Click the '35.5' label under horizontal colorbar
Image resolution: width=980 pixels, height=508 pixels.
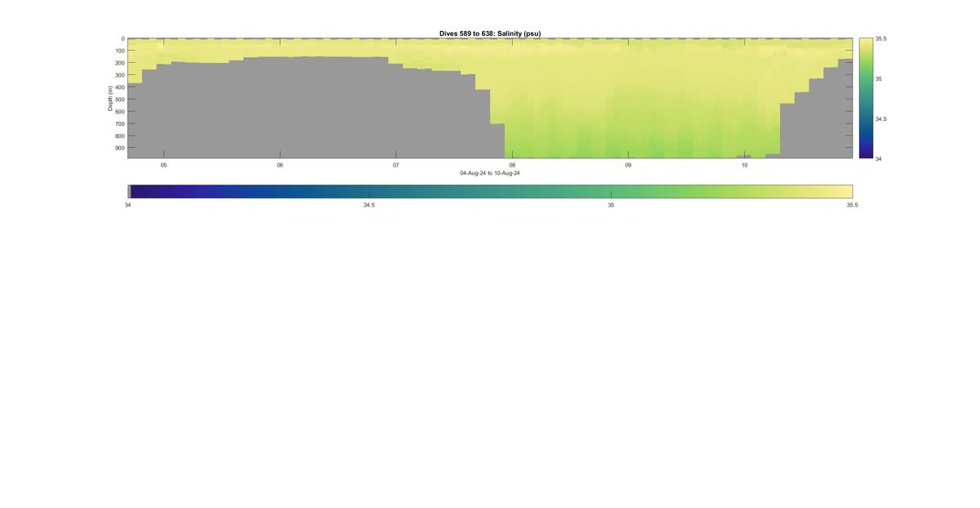pos(852,205)
